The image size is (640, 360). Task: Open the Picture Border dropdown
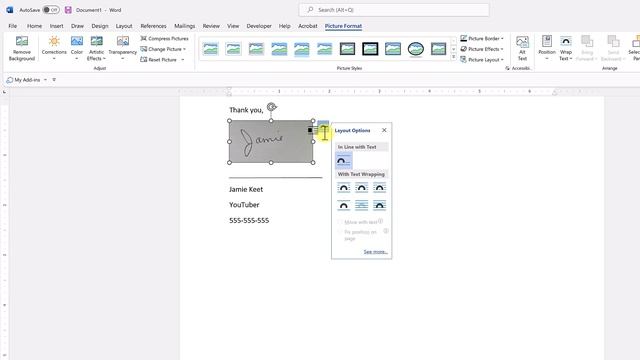(502, 38)
